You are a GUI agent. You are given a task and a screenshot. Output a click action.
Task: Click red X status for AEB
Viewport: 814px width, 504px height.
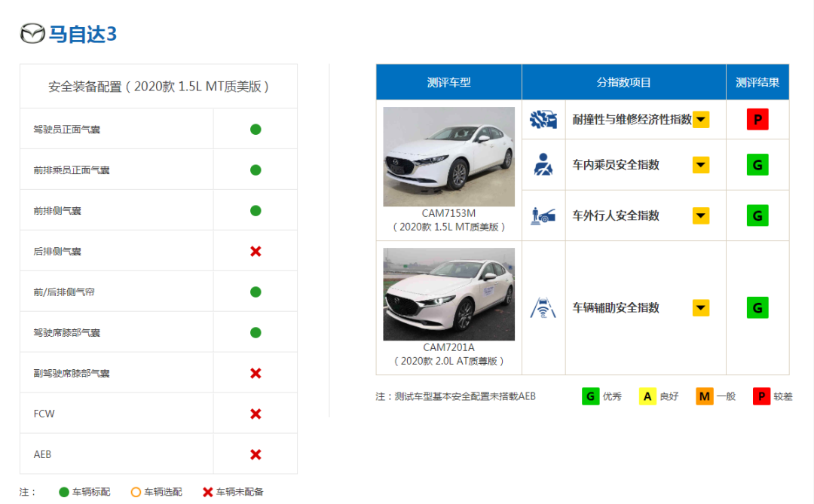tap(256, 454)
